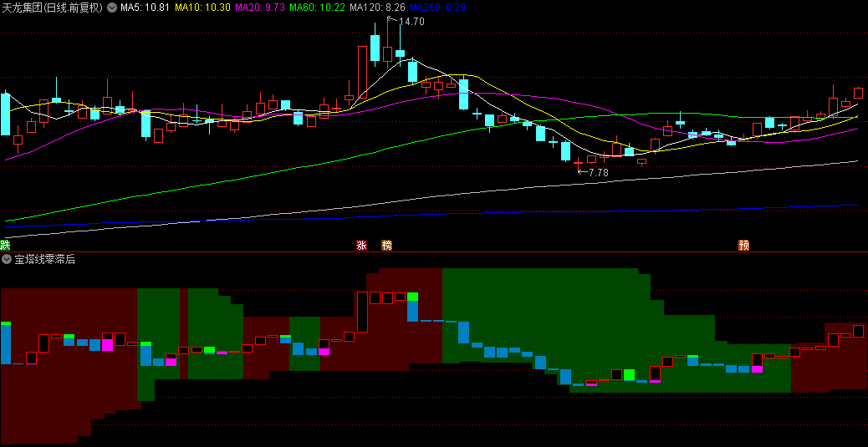Click the 预 event marker
Viewport: 868px width, 447px height.
(x=744, y=245)
